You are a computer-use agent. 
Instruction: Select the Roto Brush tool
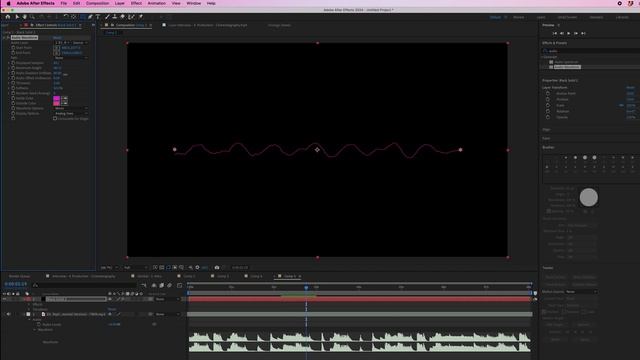click(131, 17)
